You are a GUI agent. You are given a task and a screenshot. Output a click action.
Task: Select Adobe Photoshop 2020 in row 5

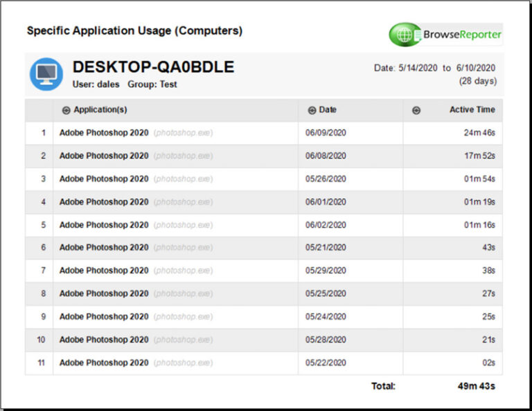tap(104, 225)
